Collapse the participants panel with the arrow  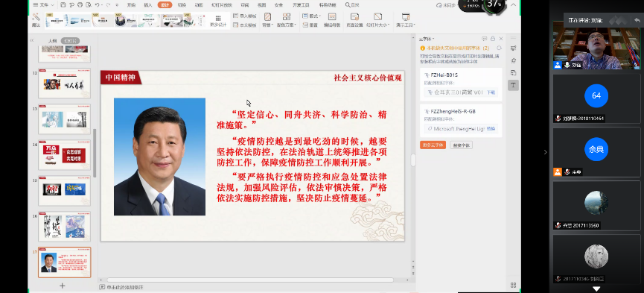tap(546, 152)
